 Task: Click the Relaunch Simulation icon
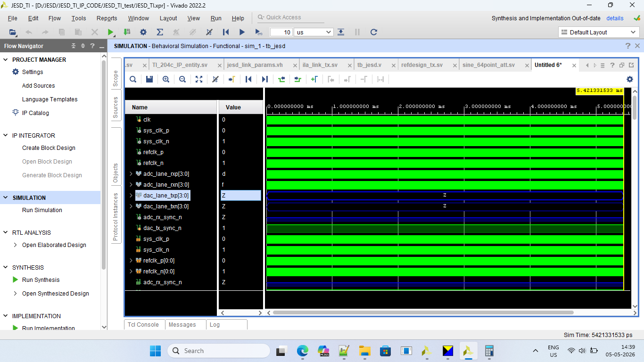coord(374,32)
